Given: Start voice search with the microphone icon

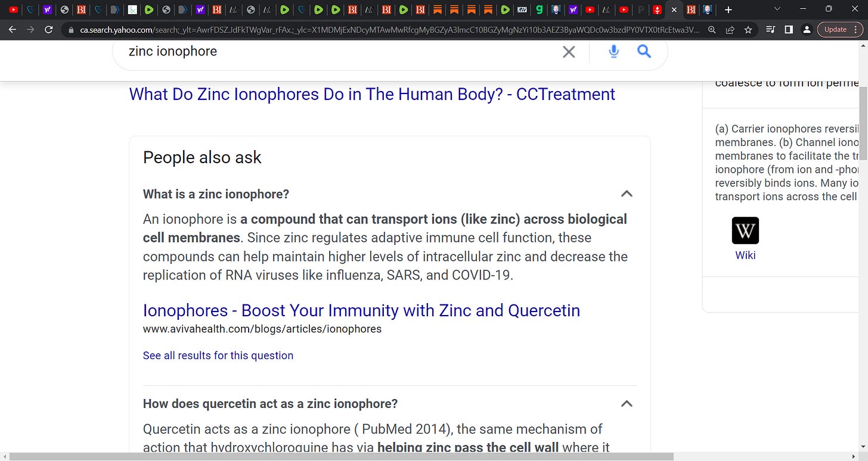Looking at the screenshot, I should (613, 52).
